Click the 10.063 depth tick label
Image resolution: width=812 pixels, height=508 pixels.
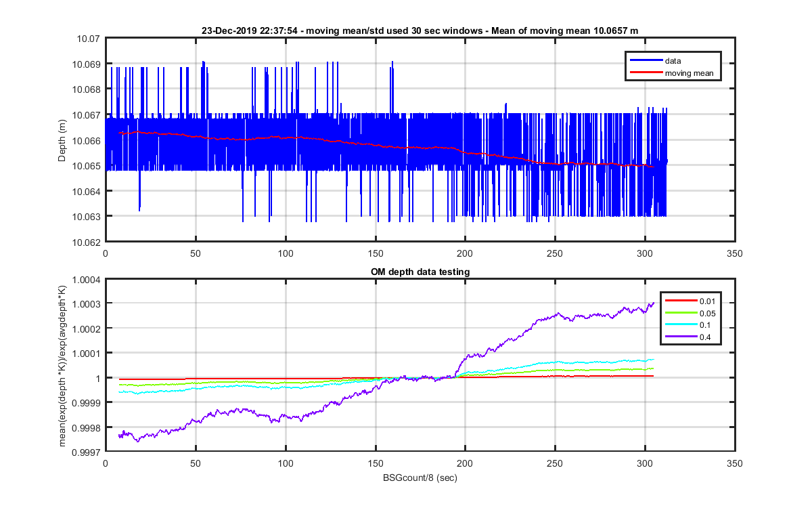(x=87, y=216)
